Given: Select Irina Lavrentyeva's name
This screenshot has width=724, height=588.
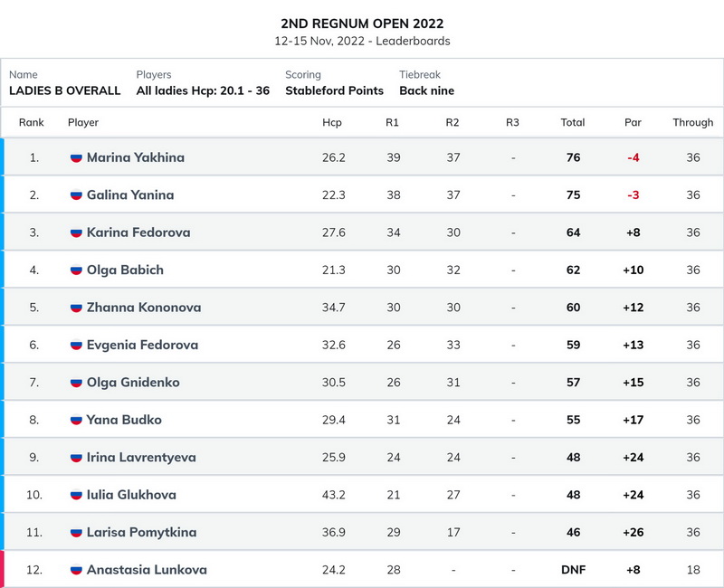Looking at the screenshot, I should pyautogui.click(x=141, y=458).
